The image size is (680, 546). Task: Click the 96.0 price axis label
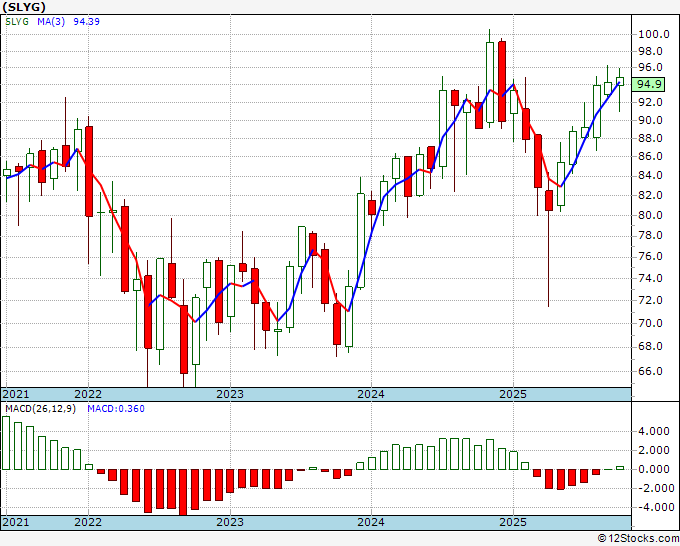click(650, 67)
